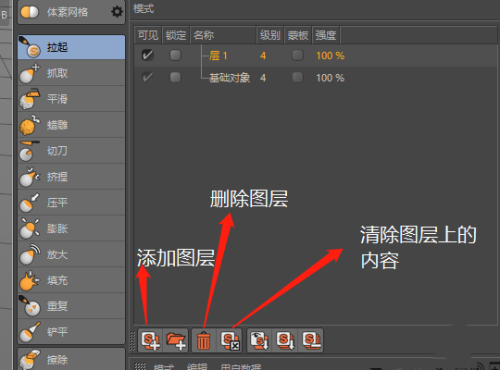
Task: Click the trash icon to delete layer
Action: pos(203,340)
